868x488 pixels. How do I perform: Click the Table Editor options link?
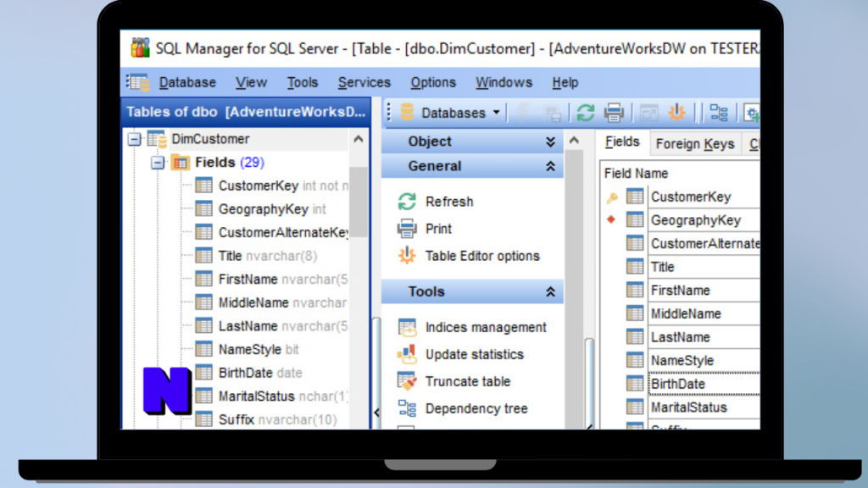pos(482,256)
